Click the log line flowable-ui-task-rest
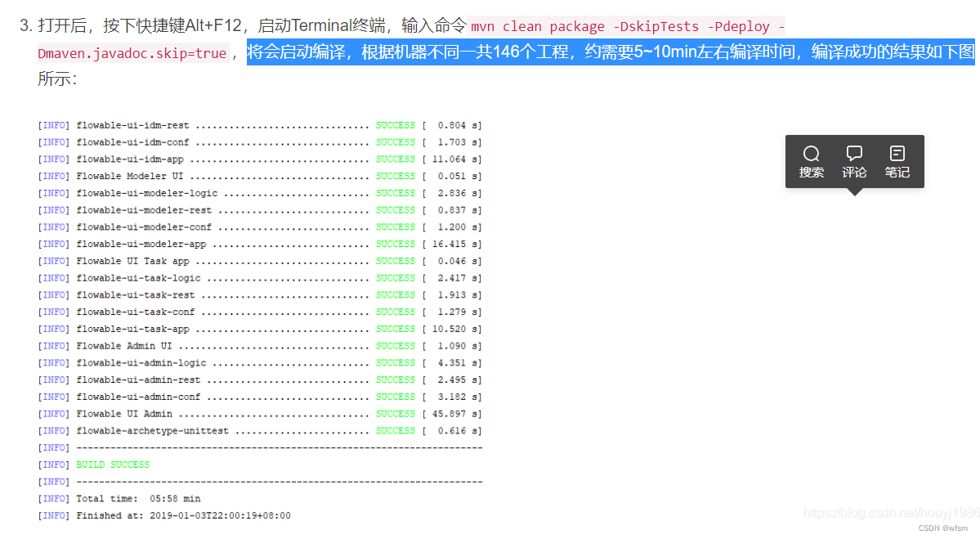 (259, 295)
